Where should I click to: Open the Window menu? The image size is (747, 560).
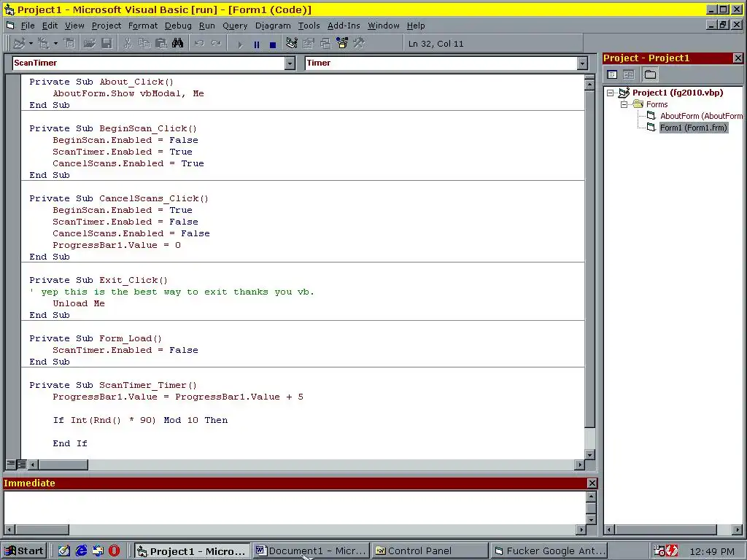(384, 26)
